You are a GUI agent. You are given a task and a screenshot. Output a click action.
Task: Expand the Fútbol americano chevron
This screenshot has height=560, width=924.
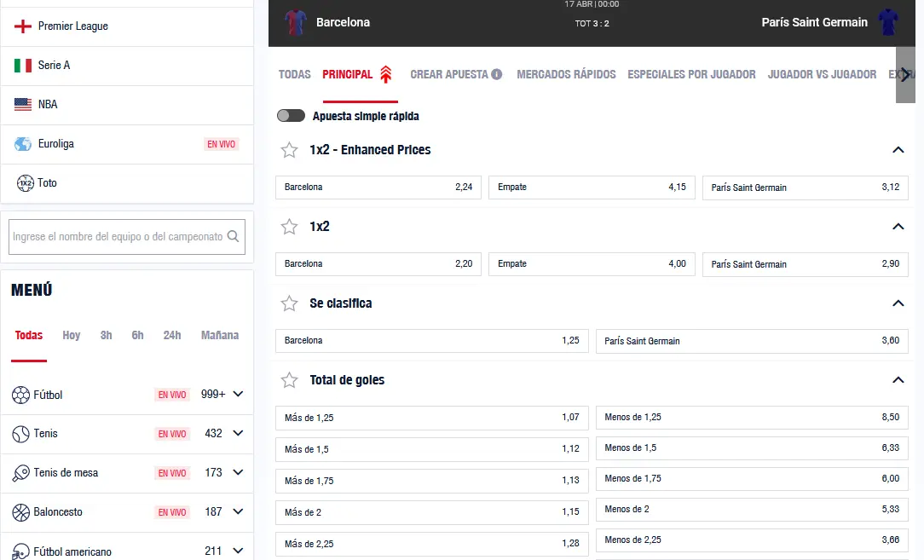click(238, 551)
